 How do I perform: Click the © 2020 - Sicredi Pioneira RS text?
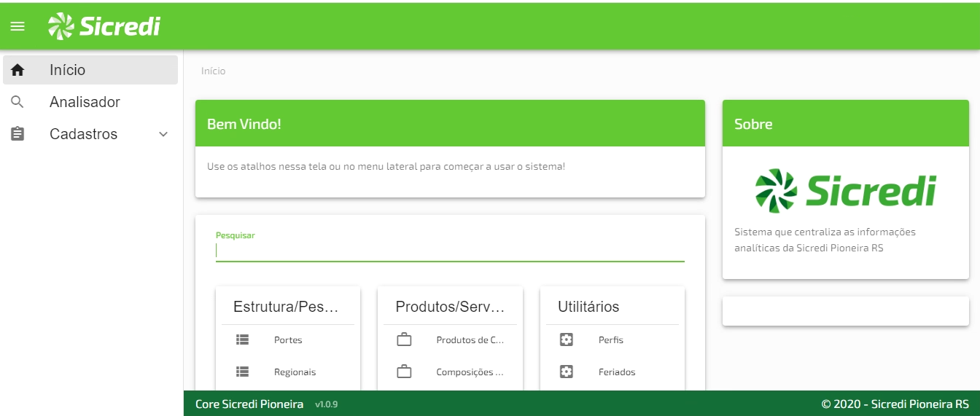pyautogui.click(x=895, y=404)
